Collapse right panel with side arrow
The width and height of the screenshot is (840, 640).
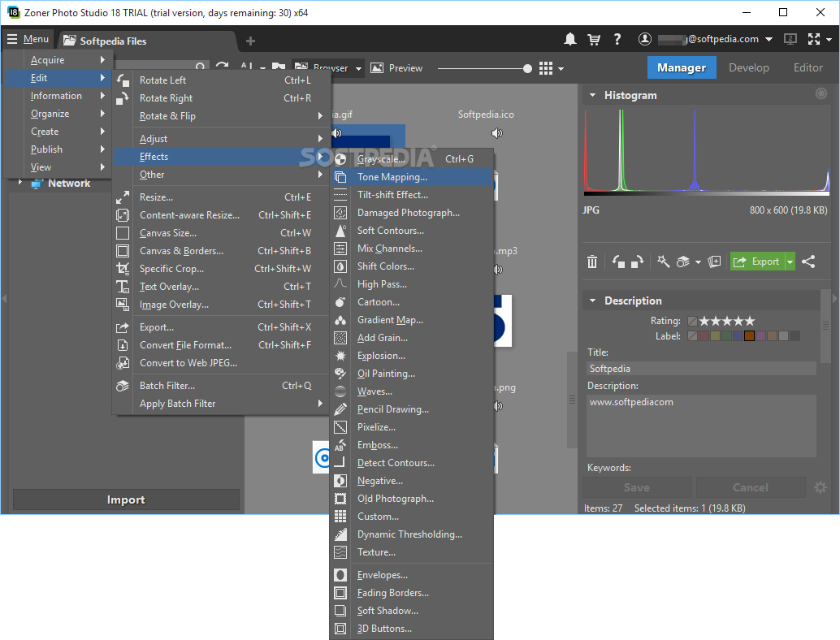(834, 298)
